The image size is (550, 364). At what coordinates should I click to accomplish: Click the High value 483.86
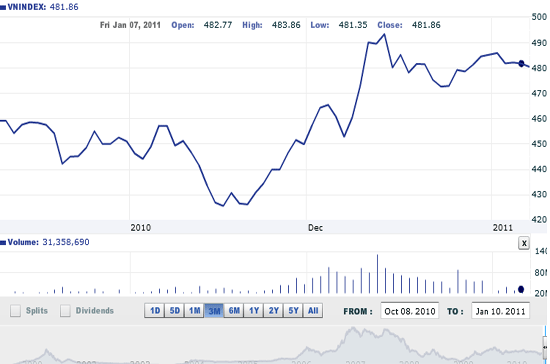(286, 25)
